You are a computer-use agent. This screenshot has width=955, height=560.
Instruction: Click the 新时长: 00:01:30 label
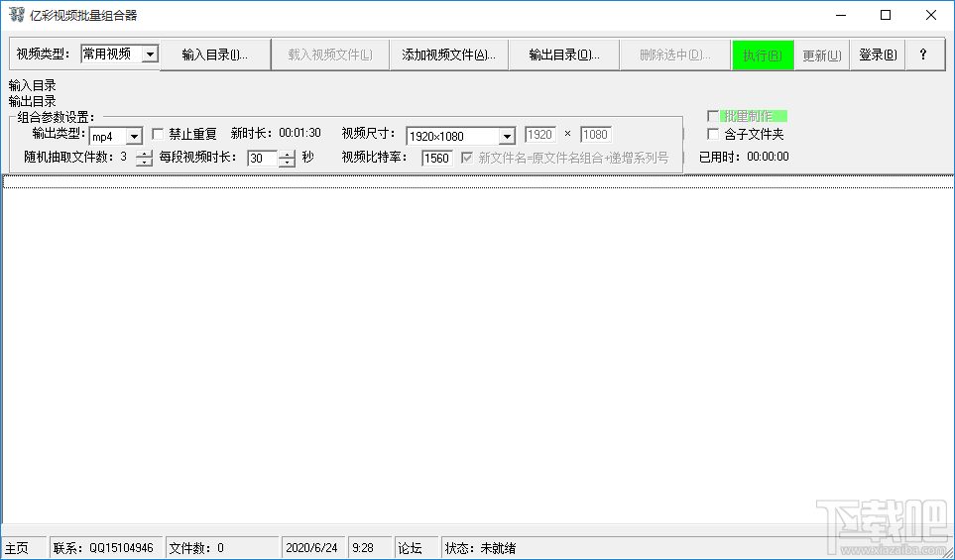[x=276, y=133]
